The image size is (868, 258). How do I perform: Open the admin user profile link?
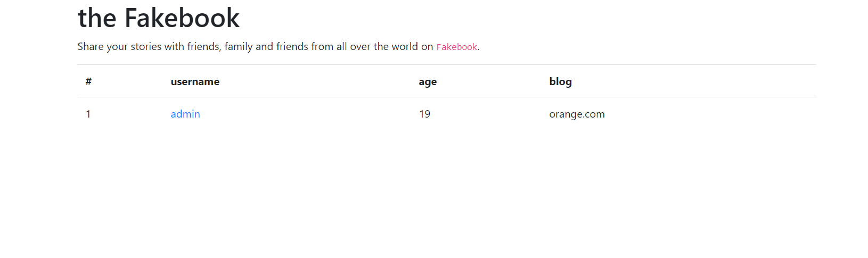click(185, 114)
